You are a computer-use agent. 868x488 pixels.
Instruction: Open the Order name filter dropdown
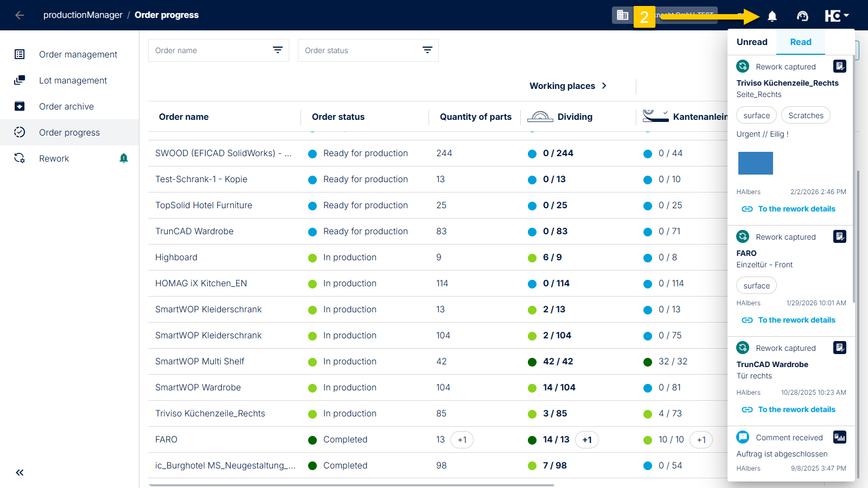(x=277, y=50)
